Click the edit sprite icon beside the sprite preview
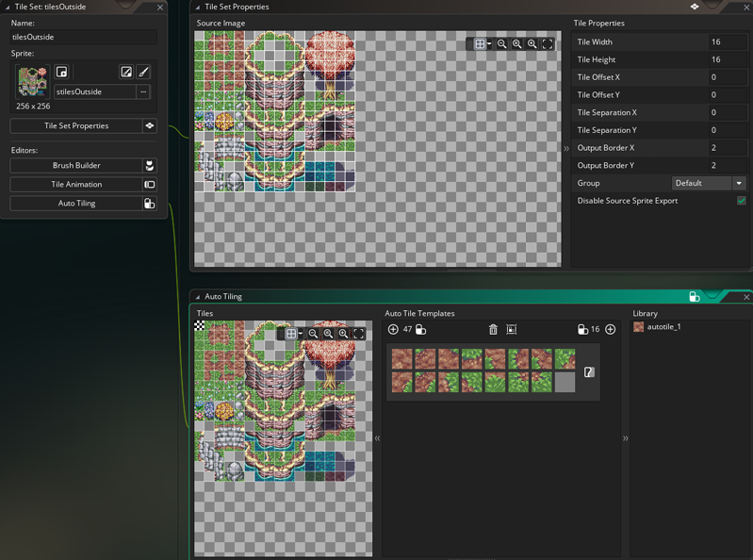This screenshot has height=560, width=753. pyautogui.click(x=126, y=72)
